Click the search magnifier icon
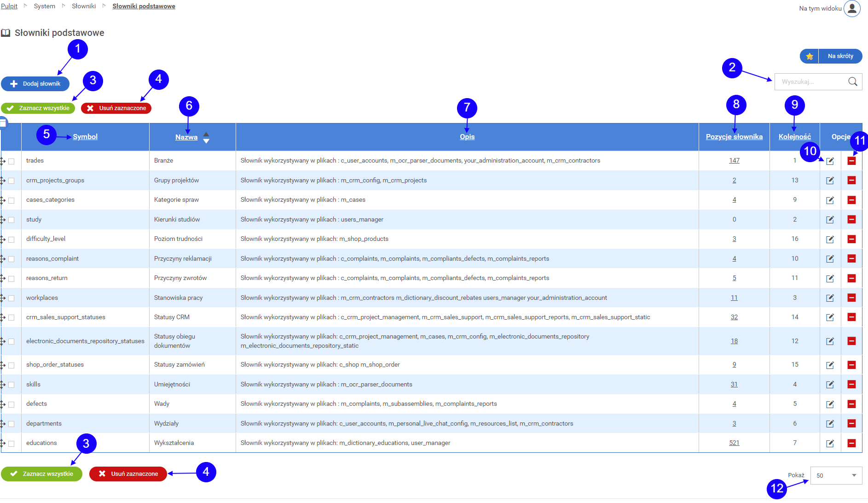Image resolution: width=868 pixels, height=503 pixels. [853, 82]
